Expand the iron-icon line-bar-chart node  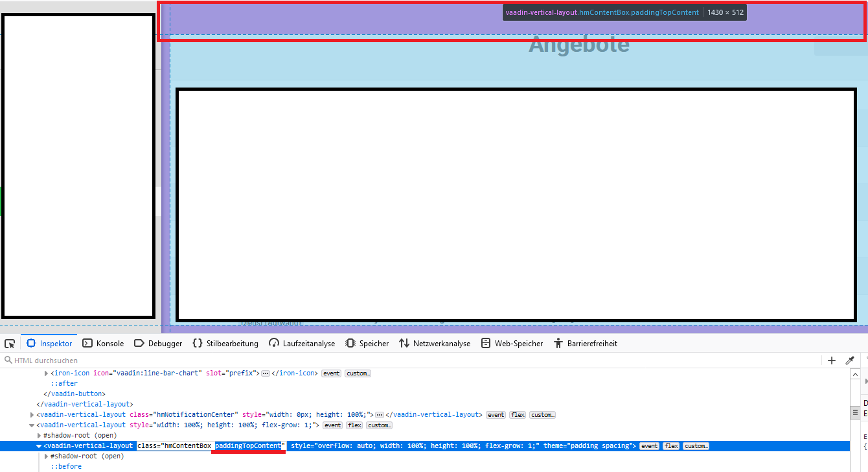click(46, 373)
